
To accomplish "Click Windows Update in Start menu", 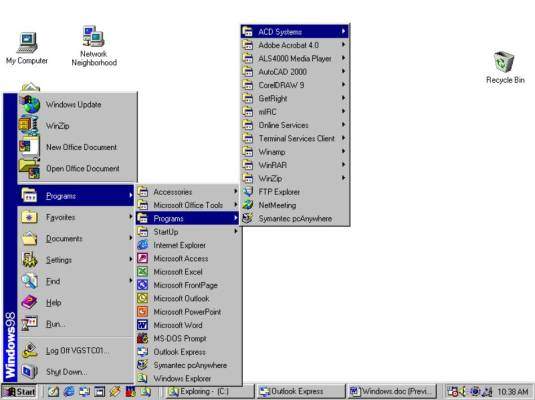I will click(x=77, y=104).
